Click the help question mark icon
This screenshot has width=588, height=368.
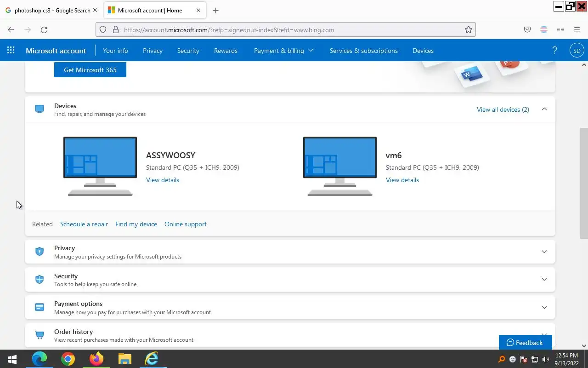[554, 51]
